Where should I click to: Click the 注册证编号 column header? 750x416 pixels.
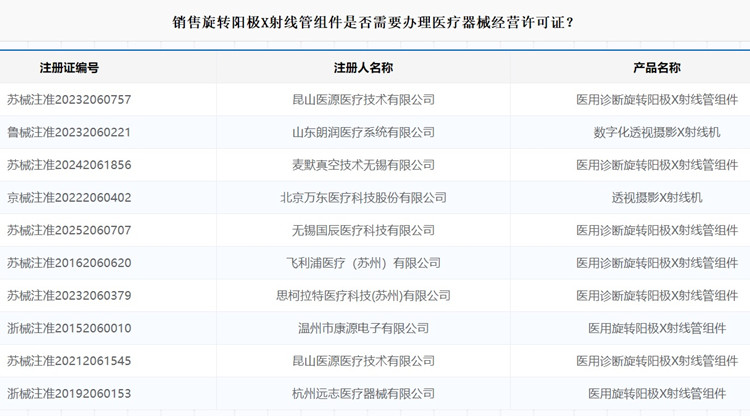[x=69, y=68]
